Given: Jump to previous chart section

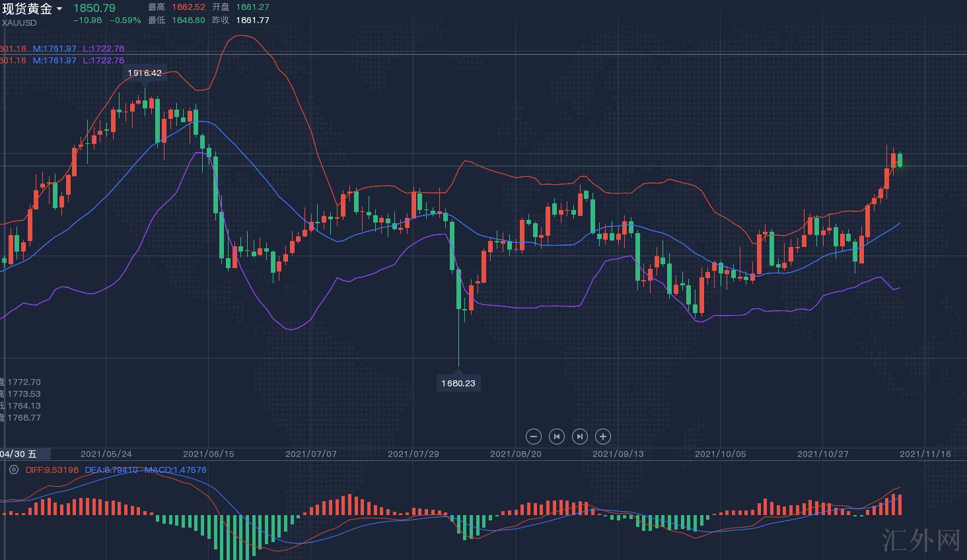Looking at the screenshot, I should click(x=557, y=437).
